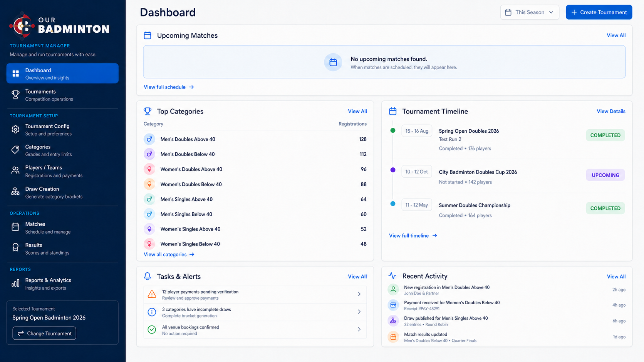Image resolution: width=644 pixels, height=362 pixels.
Task: Click the Tournament Config gear icon
Action: click(15, 130)
